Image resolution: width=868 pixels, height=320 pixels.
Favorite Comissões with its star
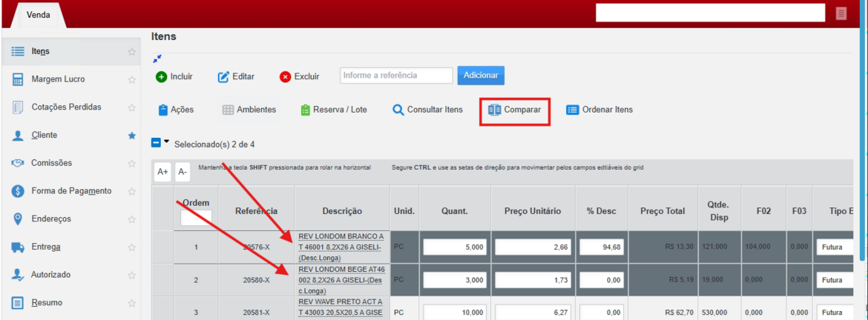[132, 163]
